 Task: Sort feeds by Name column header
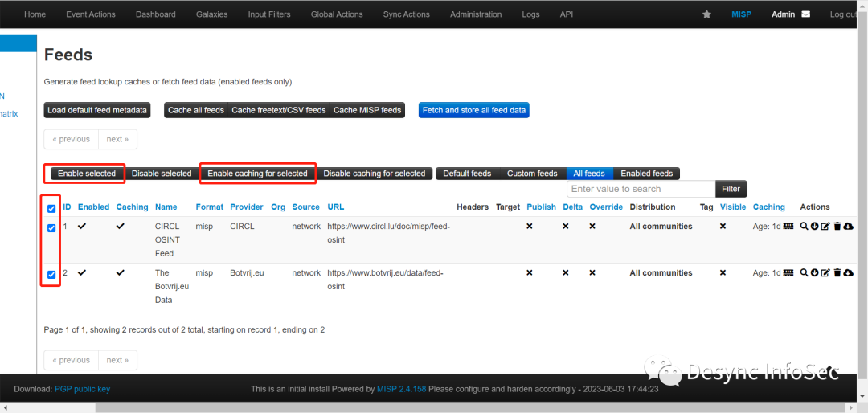166,206
